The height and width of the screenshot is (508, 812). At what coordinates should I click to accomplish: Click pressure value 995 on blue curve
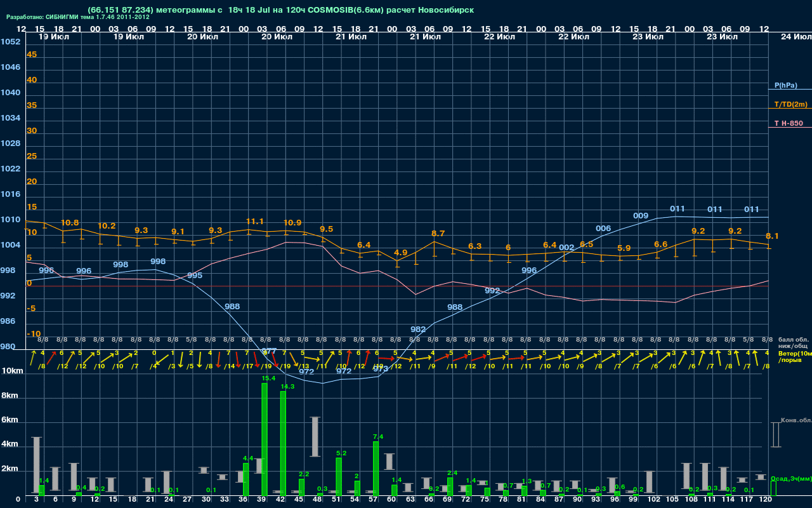(x=195, y=276)
